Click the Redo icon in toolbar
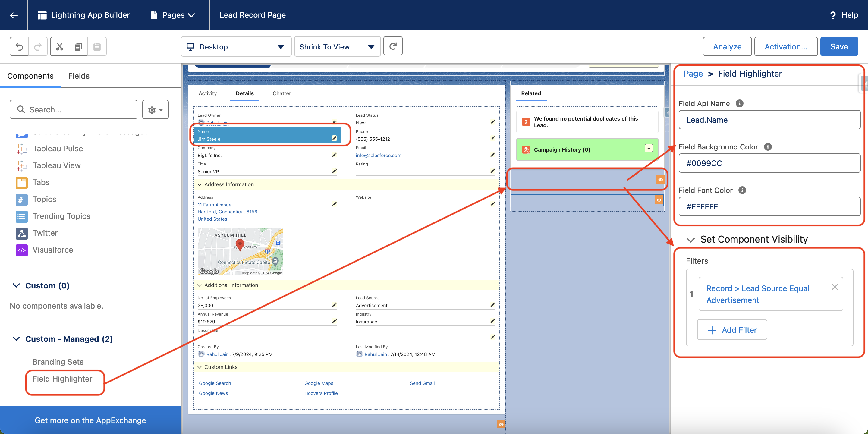 [x=38, y=46]
